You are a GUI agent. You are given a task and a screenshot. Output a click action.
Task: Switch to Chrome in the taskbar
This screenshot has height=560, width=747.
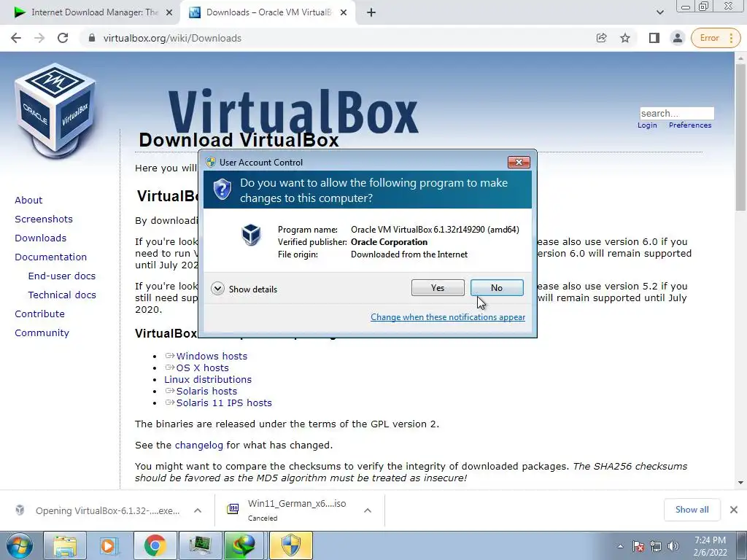155,546
